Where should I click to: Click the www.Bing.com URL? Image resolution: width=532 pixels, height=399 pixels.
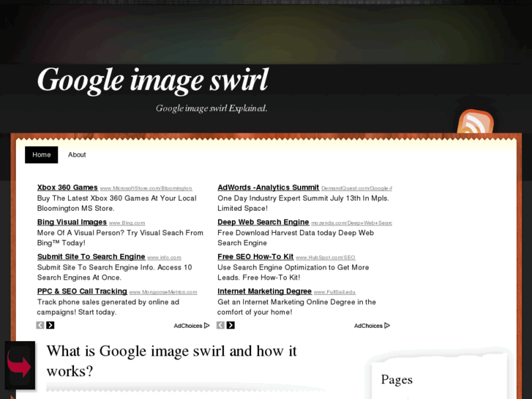click(x=127, y=223)
